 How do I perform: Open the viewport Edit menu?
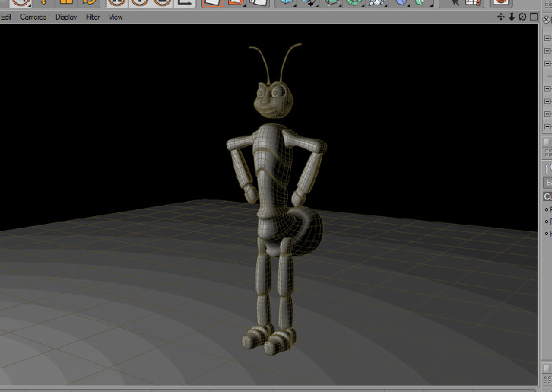pos(6,17)
